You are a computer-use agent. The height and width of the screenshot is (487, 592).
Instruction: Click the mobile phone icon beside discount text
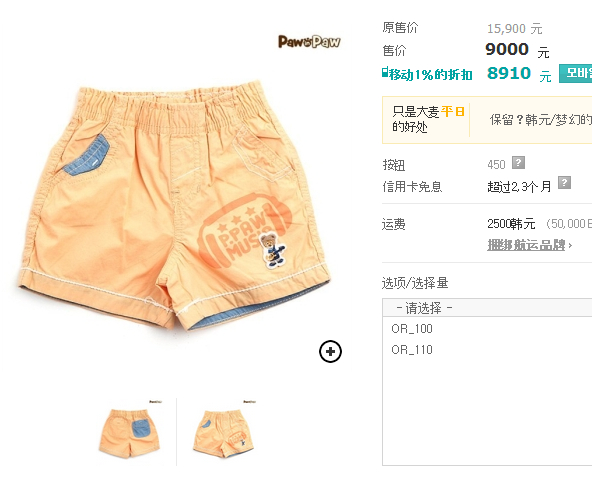pos(385,72)
